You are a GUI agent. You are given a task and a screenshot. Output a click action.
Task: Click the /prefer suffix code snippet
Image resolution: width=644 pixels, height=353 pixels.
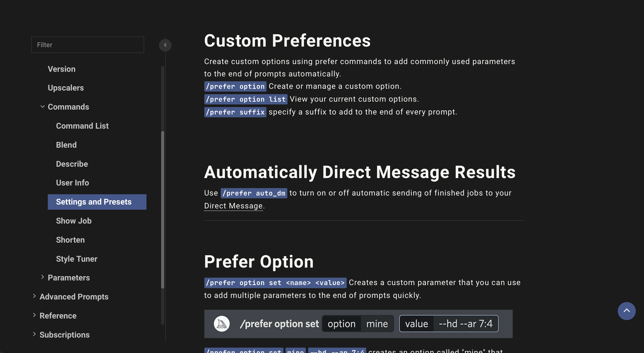pos(235,112)
